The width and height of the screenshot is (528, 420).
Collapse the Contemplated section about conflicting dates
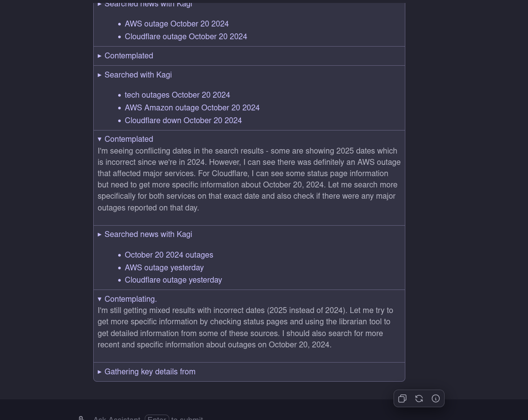pos(129,139)
